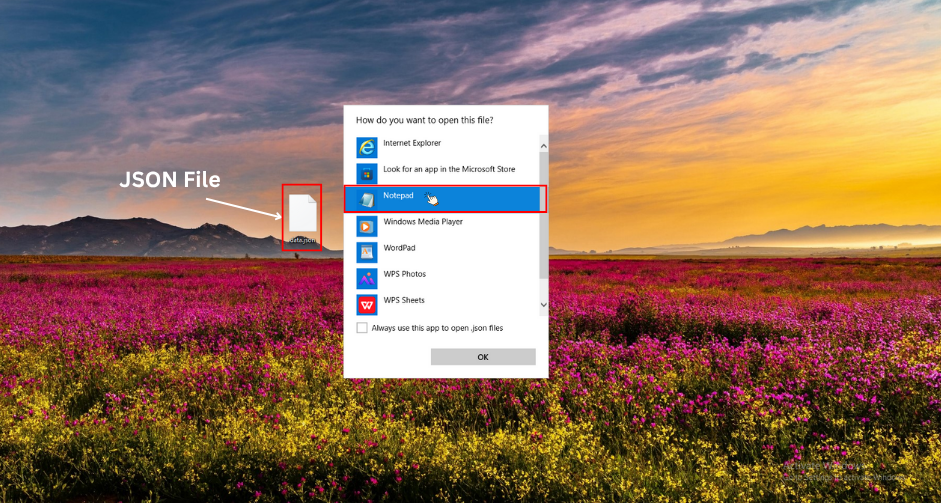
Task: Enable the 'Always use this app' checkbox
Action: point(362,328)
